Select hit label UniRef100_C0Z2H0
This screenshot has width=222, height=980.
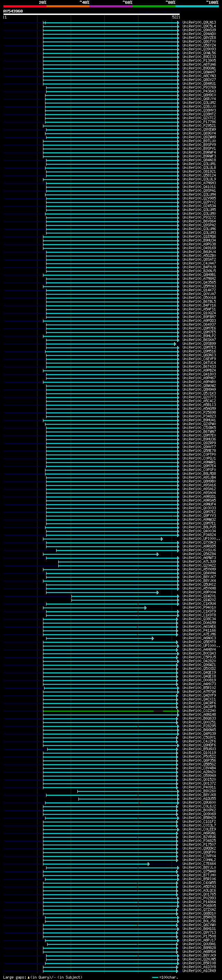coord(199,711)
